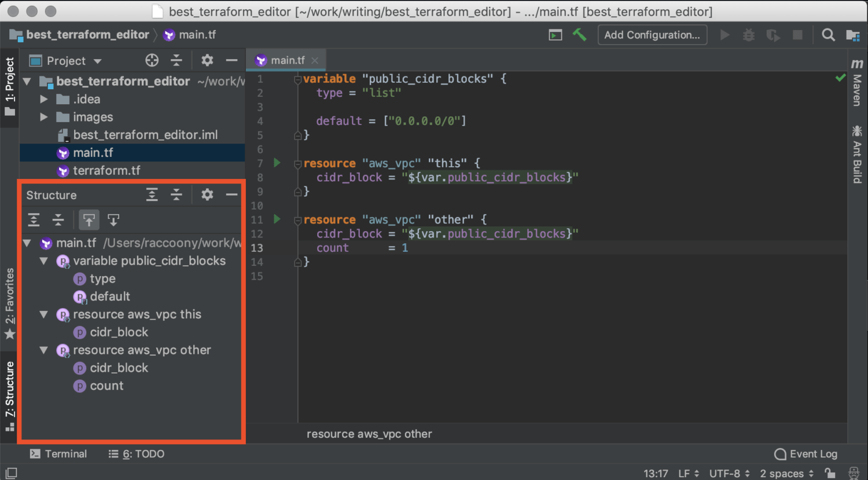Viewport: 868px width, 480px height.
Task: Open the UTF-8 encoding dropdown
Action: click(x=730, y=473)
